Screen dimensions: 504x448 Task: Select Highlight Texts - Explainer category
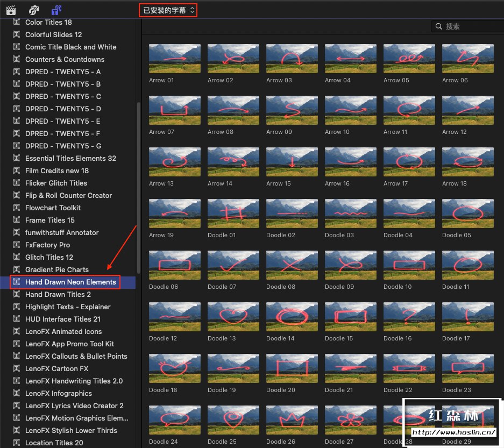68,307
